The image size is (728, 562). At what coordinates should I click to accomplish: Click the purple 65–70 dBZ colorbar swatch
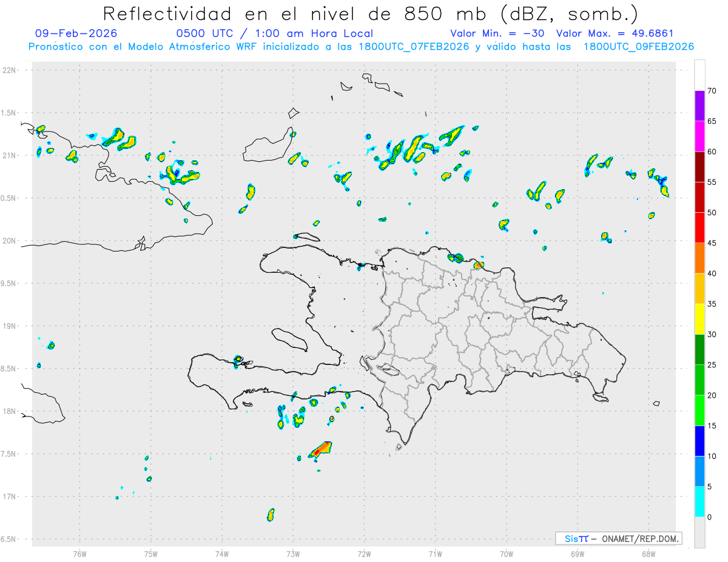pyautogui.click(x=699, y=105)
